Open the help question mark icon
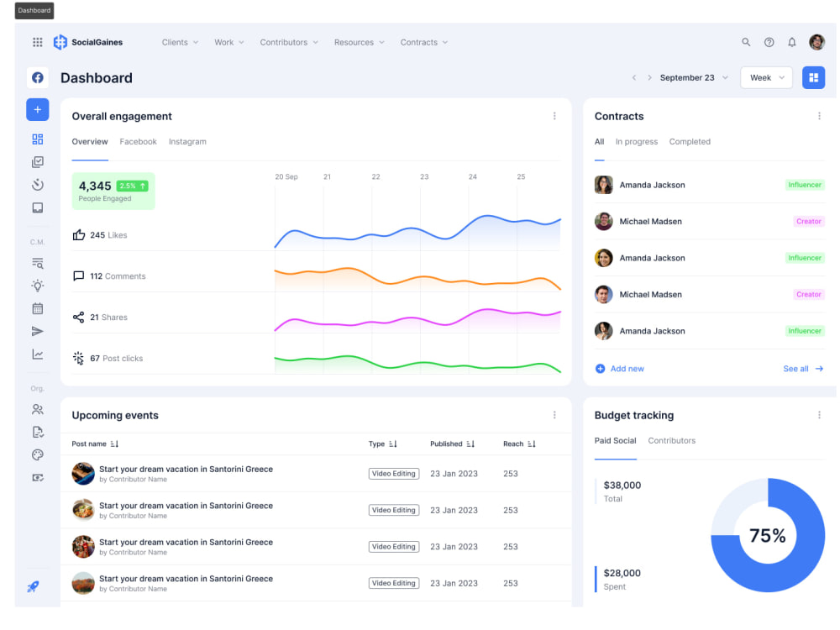The image size is (840, 630). click(769, 42)
